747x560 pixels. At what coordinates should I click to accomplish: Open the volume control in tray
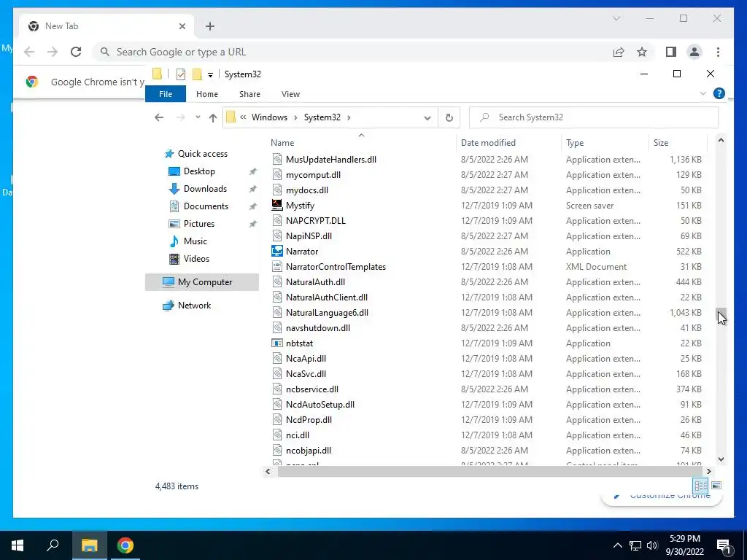coord(652,545)
